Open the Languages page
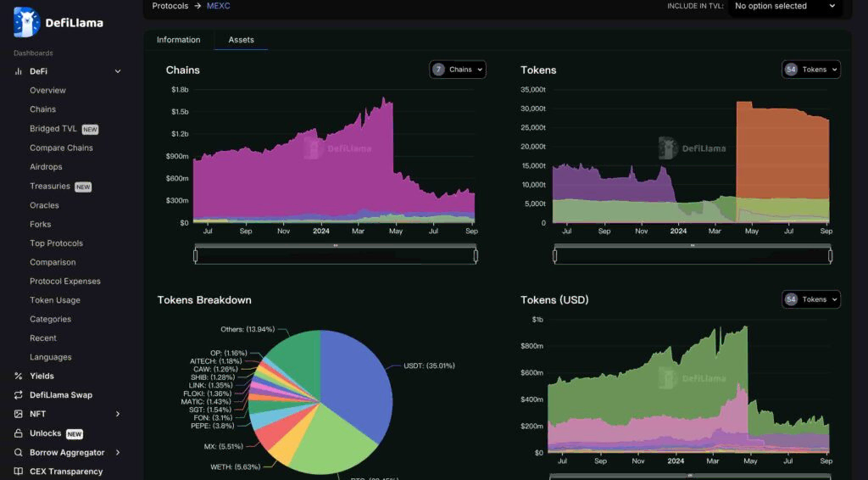This screenshot has height=480, width=868. click(x=50, y=357)
